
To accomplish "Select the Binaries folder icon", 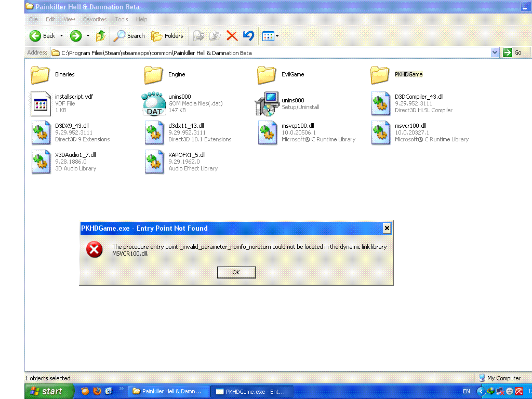I will 40,75.
